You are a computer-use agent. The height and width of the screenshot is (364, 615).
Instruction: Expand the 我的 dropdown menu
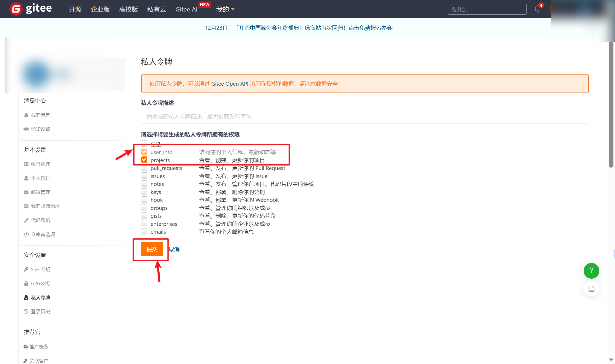click(x=225, y=9)
